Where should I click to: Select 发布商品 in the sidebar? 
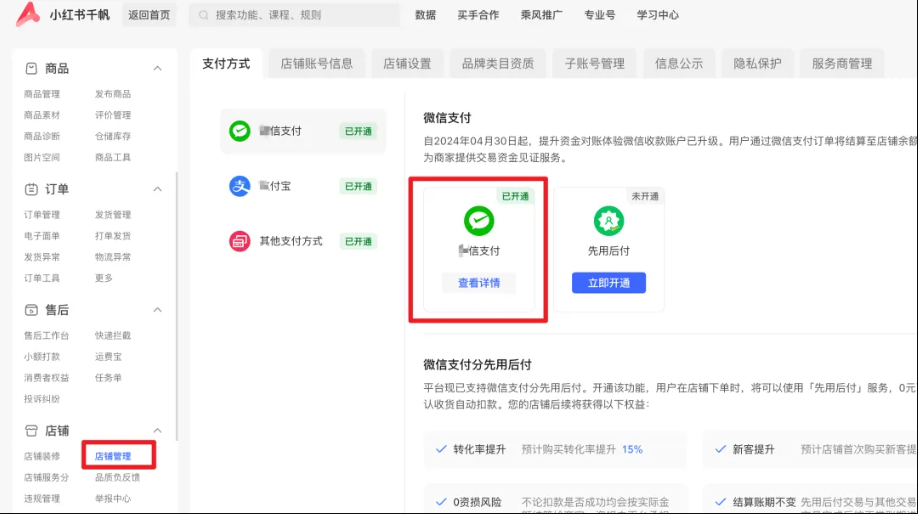(x=112, y=94)
